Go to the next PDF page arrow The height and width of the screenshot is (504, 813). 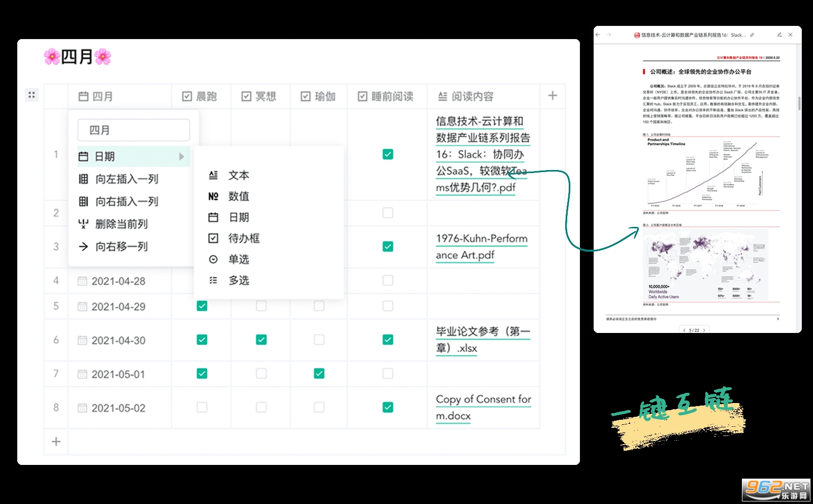point(704,330)
